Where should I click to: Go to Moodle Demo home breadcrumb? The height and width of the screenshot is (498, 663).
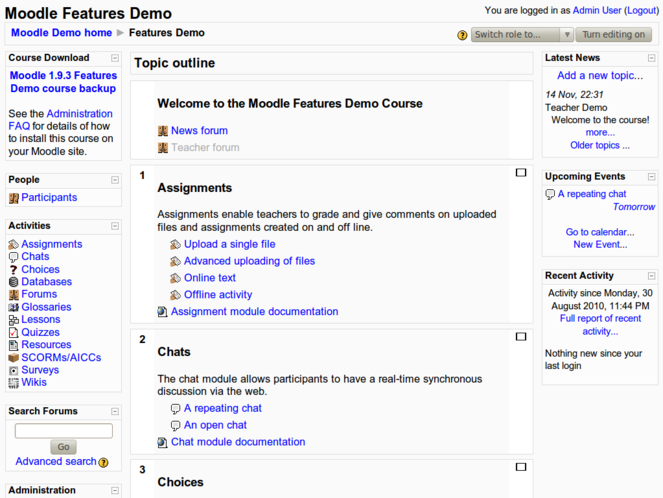point(61,33)
